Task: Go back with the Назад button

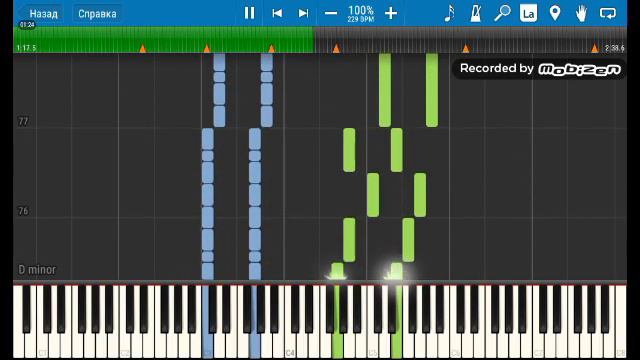Action: pyautogui.click(x=40, y=13)
